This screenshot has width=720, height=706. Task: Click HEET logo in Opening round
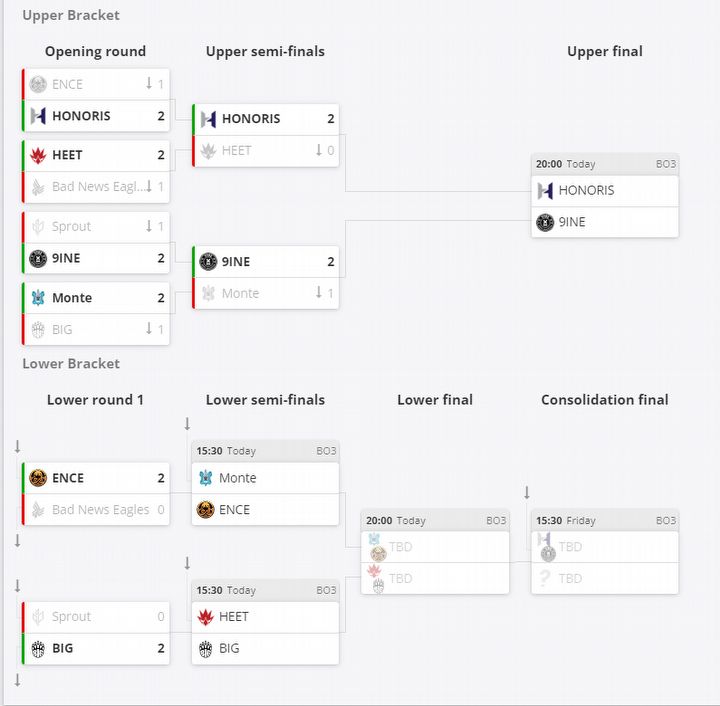(38, 155)
